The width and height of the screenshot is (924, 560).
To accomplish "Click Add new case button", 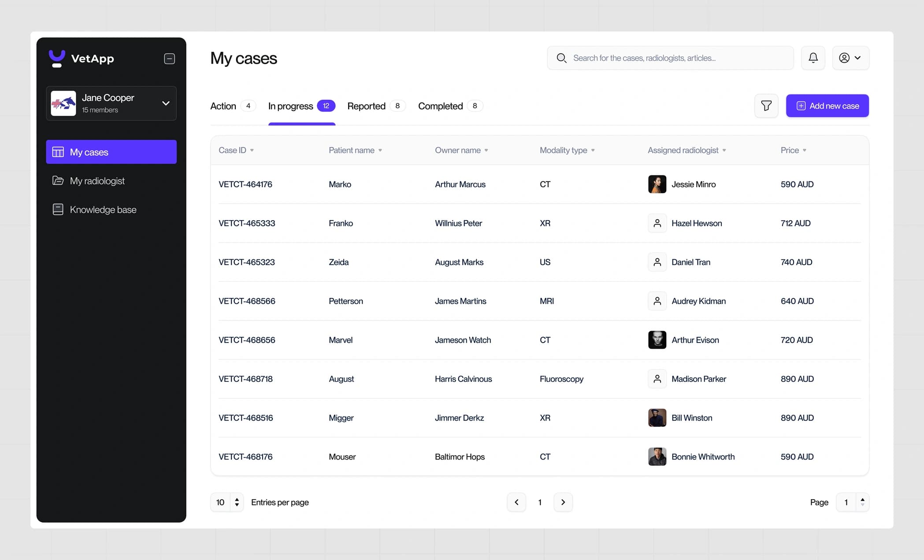I will [827, 106].
